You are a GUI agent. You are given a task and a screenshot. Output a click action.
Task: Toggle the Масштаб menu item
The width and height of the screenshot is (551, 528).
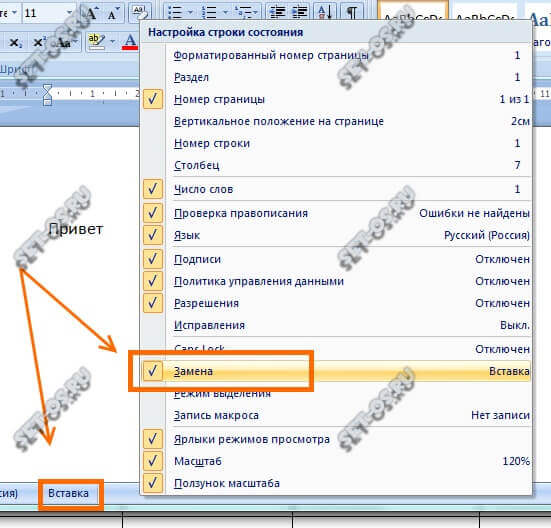(337, 461)
